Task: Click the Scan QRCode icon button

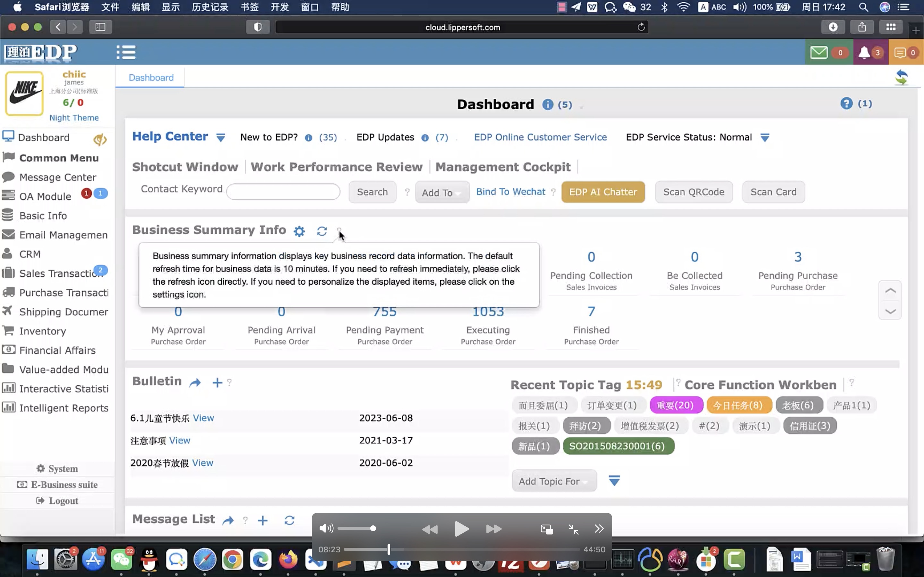Action: (693, 191)
